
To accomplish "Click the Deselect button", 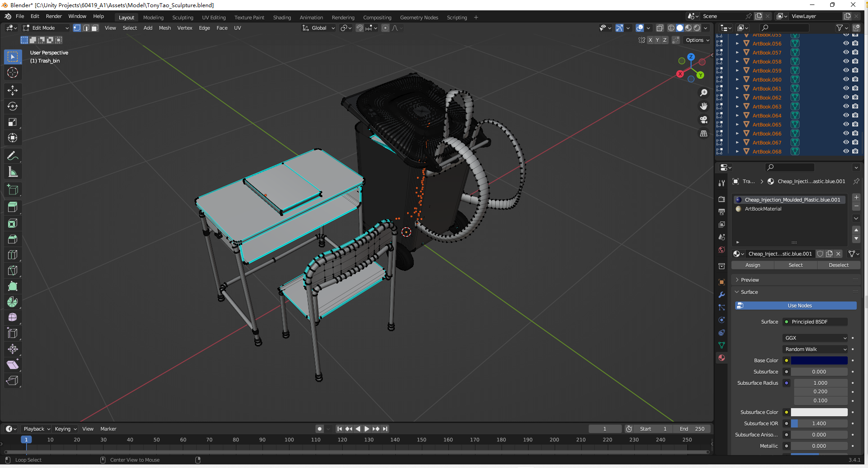I will tap(838, 265).
